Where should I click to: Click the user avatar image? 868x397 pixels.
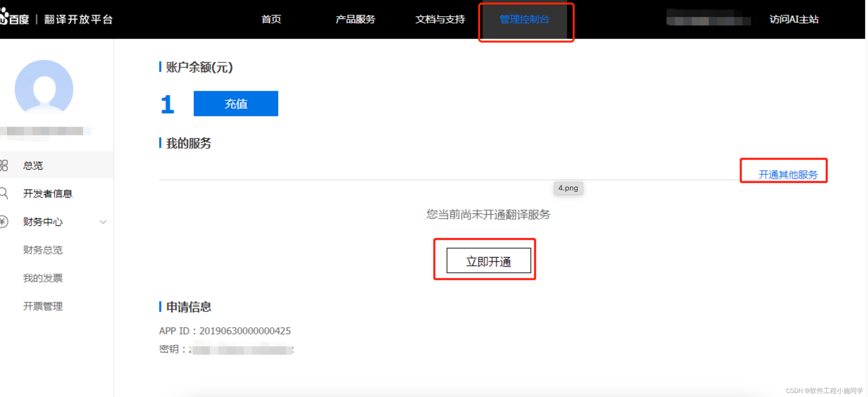point(44,88)
